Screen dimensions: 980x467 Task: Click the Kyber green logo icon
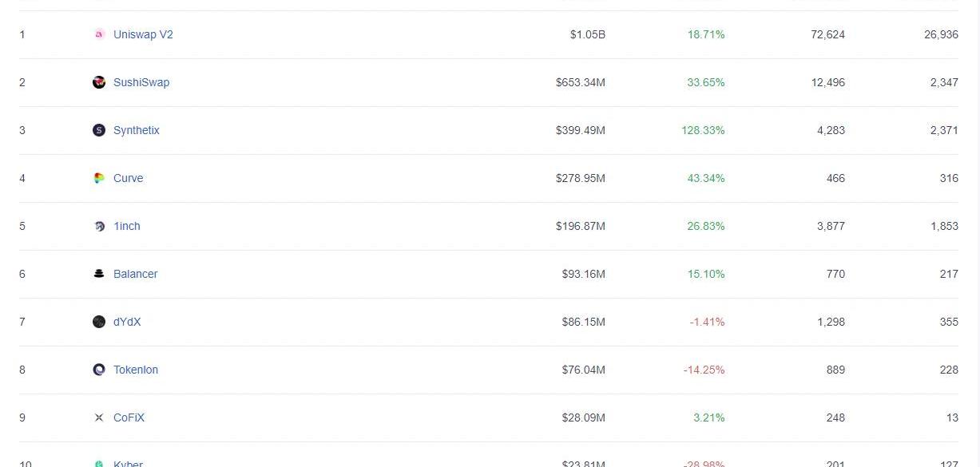pos(99,463)
